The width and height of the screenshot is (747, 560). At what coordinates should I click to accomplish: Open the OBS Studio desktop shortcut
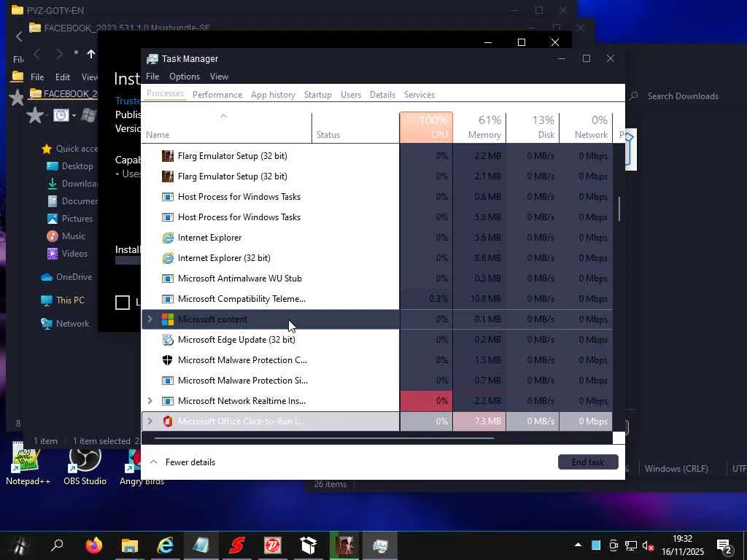pyautogui.click(x=85, y=464)
